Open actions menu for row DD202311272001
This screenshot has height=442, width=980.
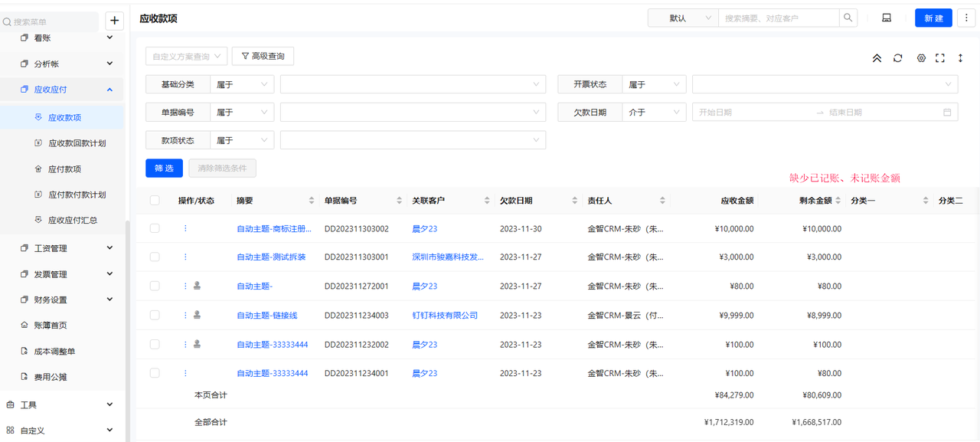pos(185,286)
